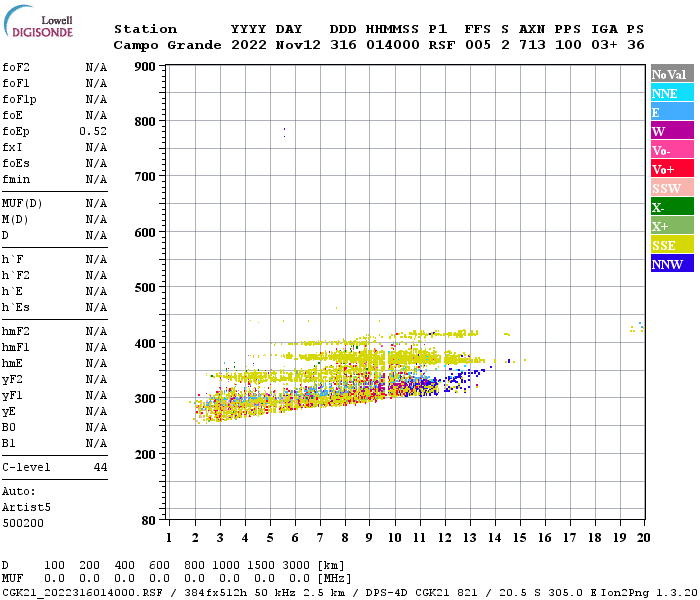Click the year value 2022
The height and width of the screenshot is (600, 700).
(249, 45)
